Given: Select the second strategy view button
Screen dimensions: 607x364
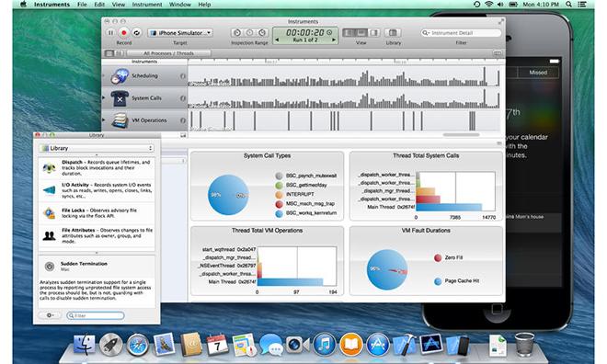Looking at the screenshot, I should 120,53.
